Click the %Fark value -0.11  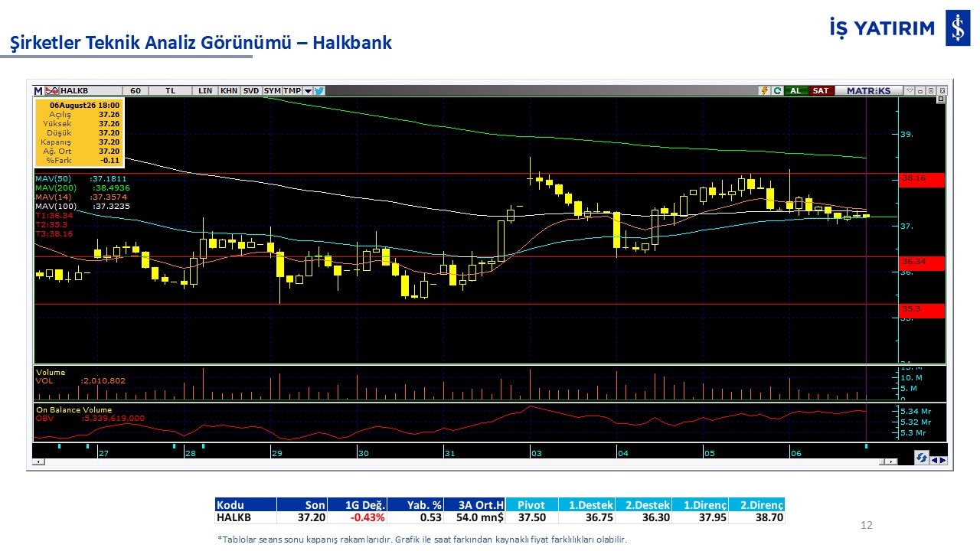[111, 160]
